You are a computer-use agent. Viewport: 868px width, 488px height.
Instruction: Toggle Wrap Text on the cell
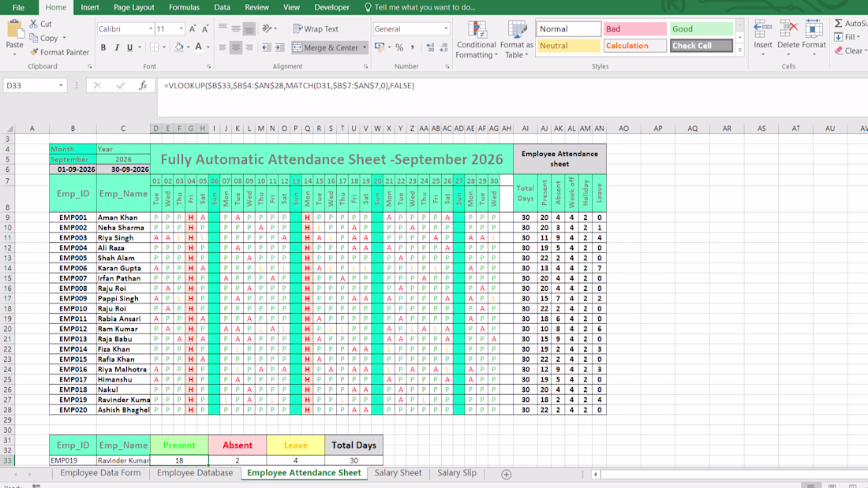(316, 28)
